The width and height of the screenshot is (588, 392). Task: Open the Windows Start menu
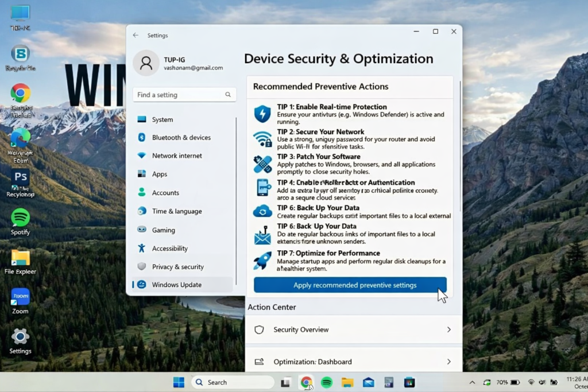[179, 382]
